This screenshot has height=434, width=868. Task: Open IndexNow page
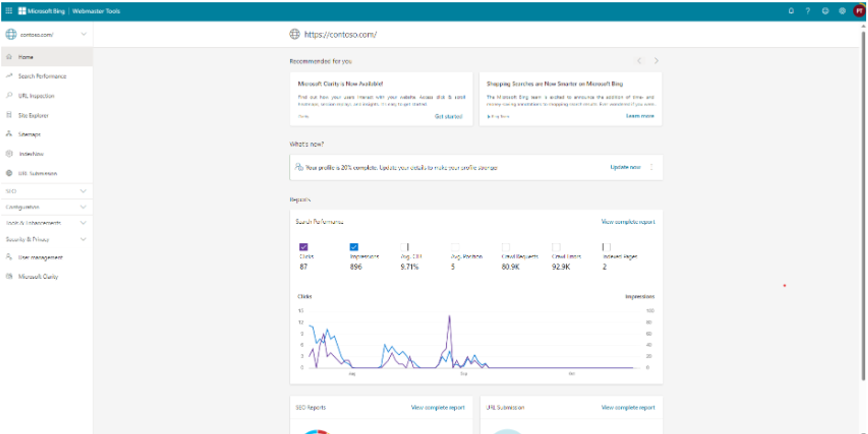47,153
